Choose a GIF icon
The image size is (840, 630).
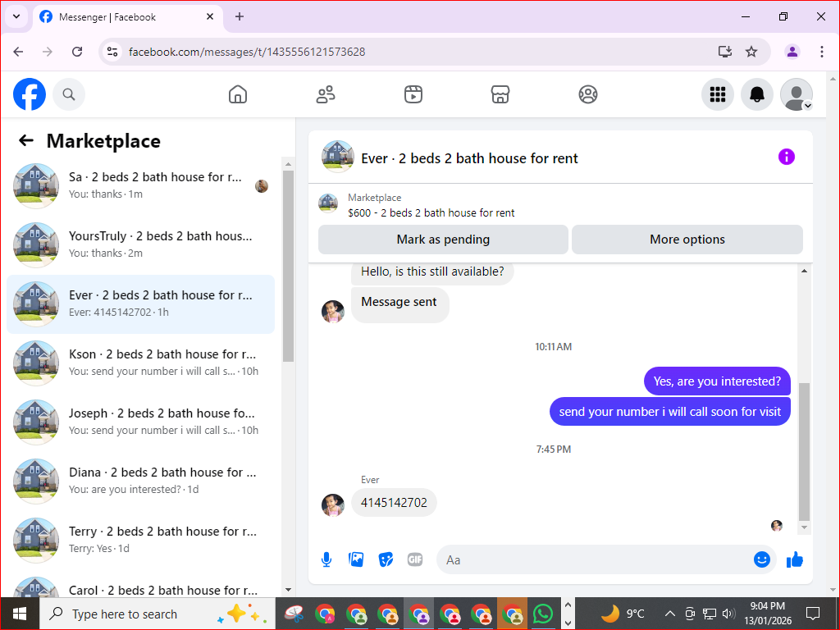click(415, 559)
